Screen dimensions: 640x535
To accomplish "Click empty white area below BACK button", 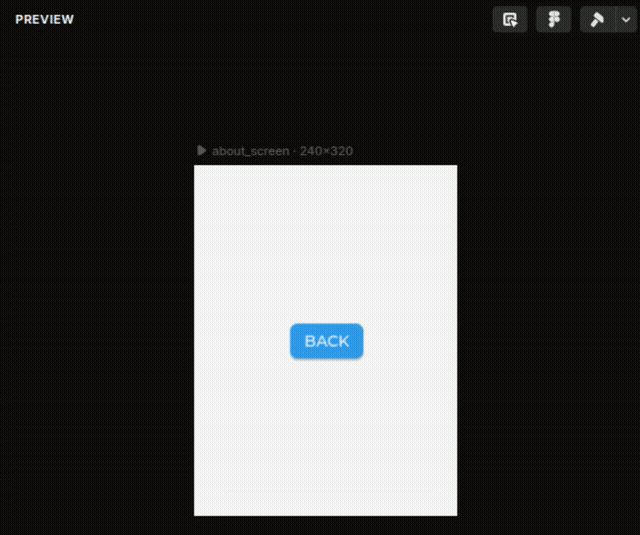I will click(x=325, y=440).
